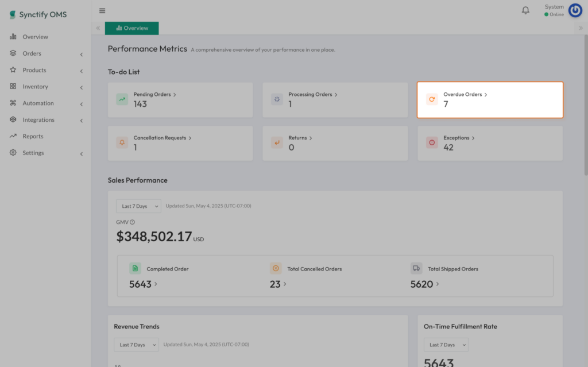Open the Exceptions link
The image size is (588, 367).
coord(459,138)
